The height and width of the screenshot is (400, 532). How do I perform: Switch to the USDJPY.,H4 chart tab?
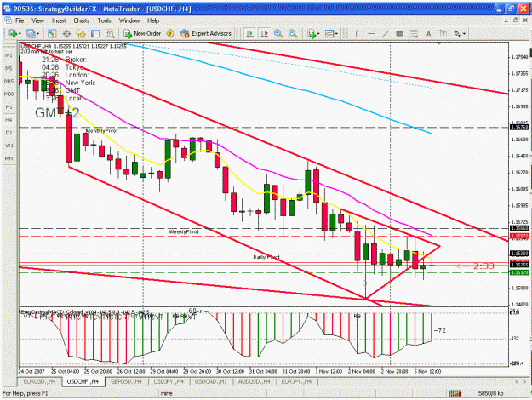point(169,381)
